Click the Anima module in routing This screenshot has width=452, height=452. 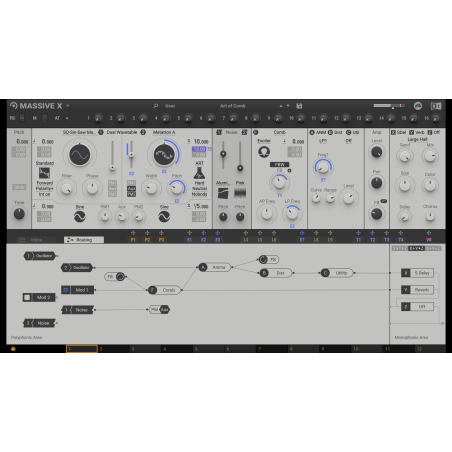(x=215, y=267)
